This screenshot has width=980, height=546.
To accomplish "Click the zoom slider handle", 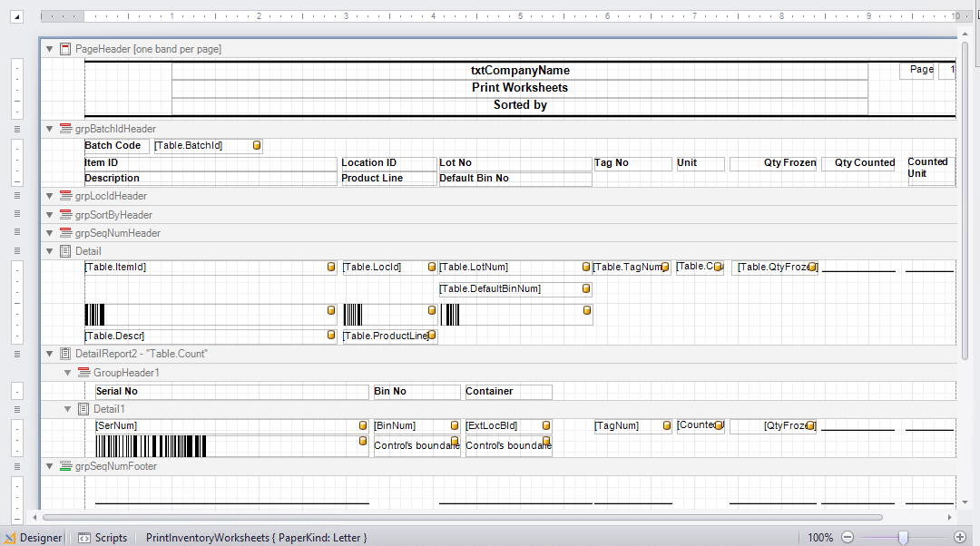I will coord(903,537).
